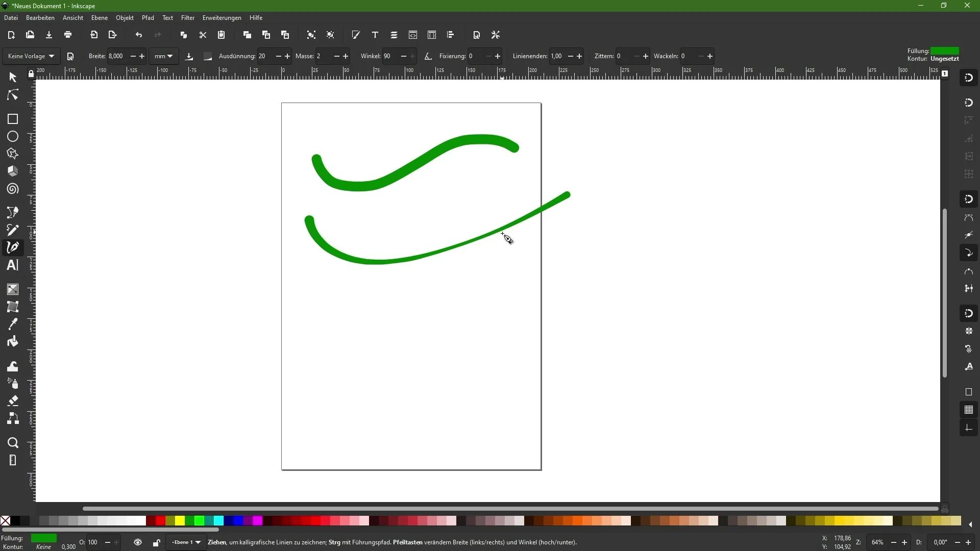Select the 3D box tool
This screenshot has width=980, height=551.
13,171
